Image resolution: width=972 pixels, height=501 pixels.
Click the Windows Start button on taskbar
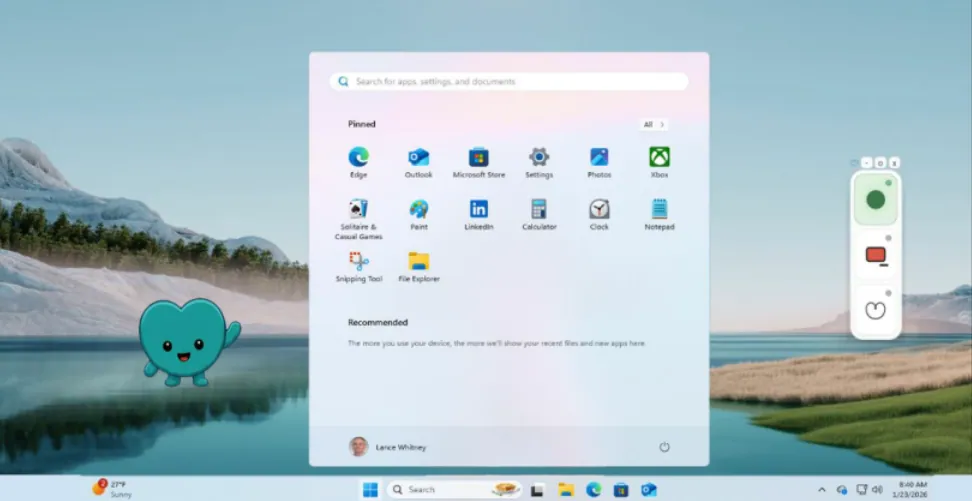tap(370, 489)
